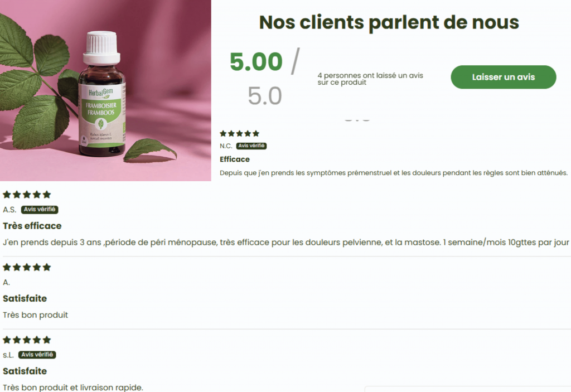Click the Efficace review title
571x392 pixels.
click(235, 159)
